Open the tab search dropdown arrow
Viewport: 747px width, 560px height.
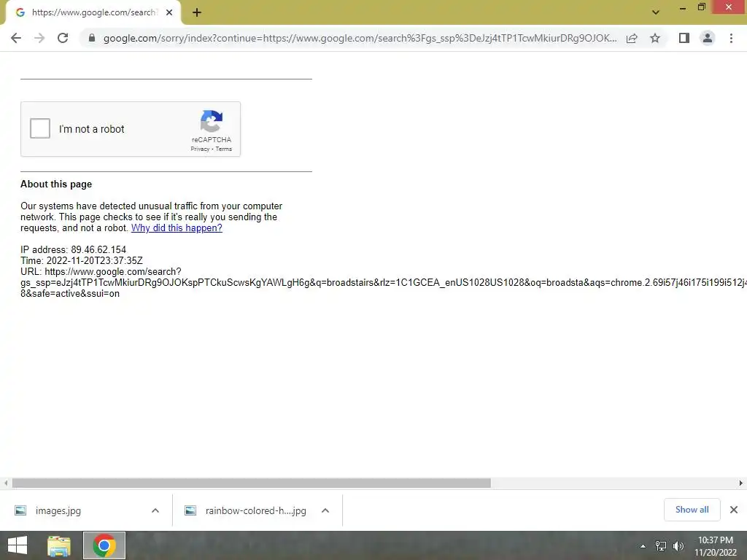(656, 12)
